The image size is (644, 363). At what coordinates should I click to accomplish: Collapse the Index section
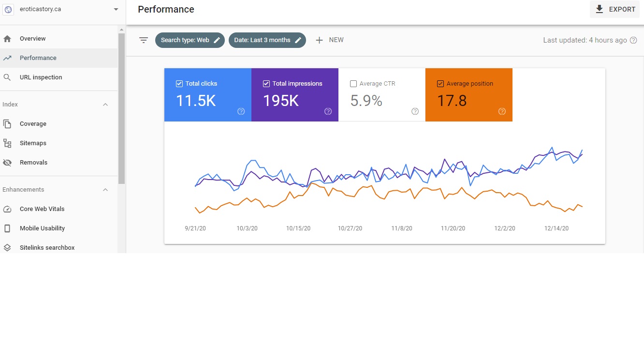point(105,105)
